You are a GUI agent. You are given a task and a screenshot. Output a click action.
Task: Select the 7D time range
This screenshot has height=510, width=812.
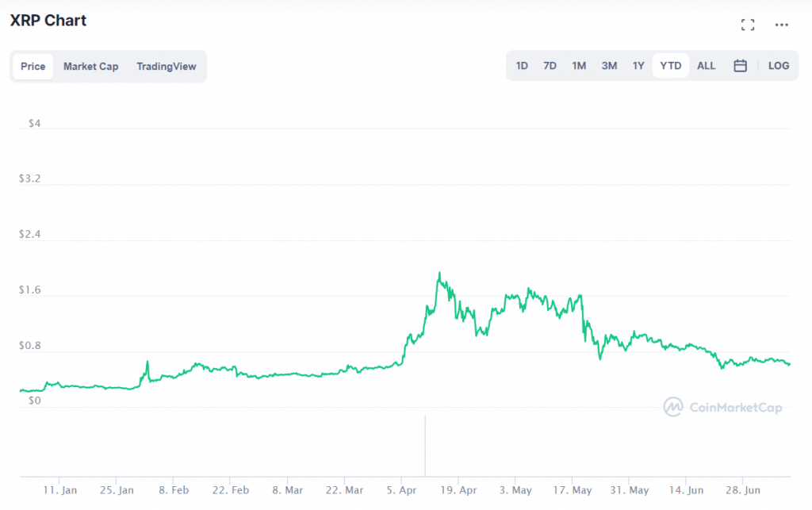[550, 66]
